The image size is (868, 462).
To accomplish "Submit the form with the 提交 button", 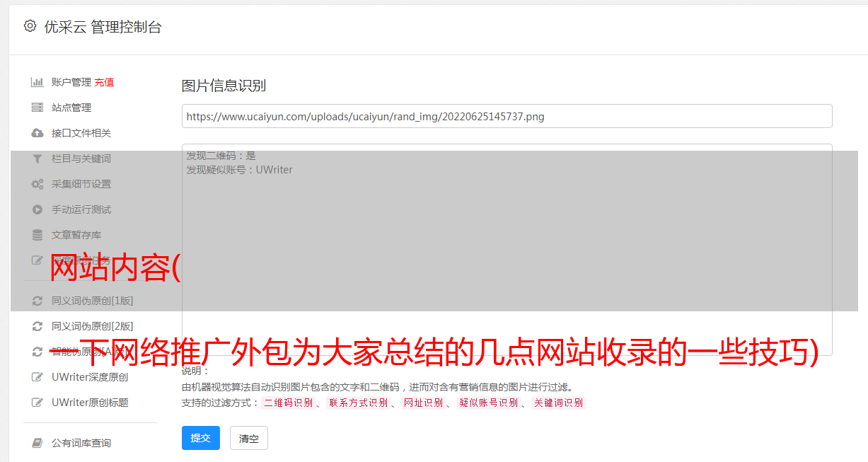I will (x=201, y=438).
